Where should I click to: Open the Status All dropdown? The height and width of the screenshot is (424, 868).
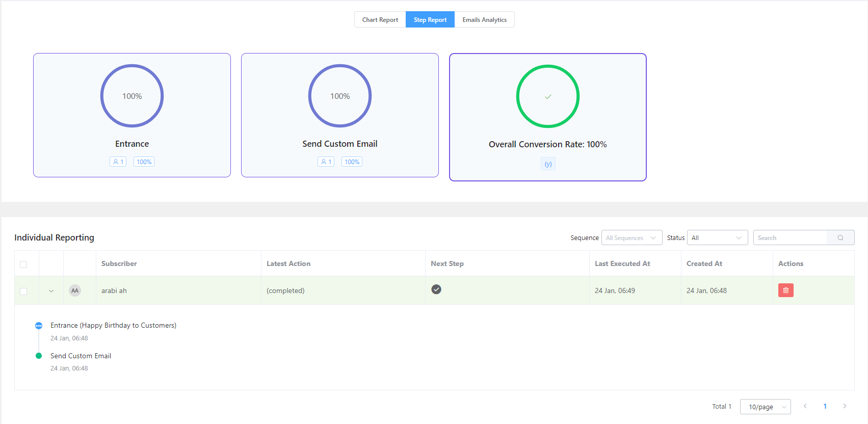coord(718,237)
